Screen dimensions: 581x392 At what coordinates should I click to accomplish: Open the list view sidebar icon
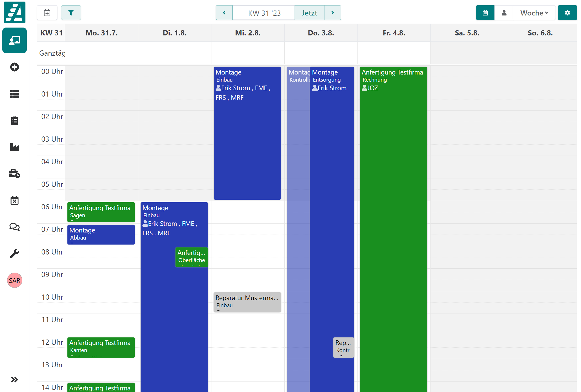tap(14, 94)
